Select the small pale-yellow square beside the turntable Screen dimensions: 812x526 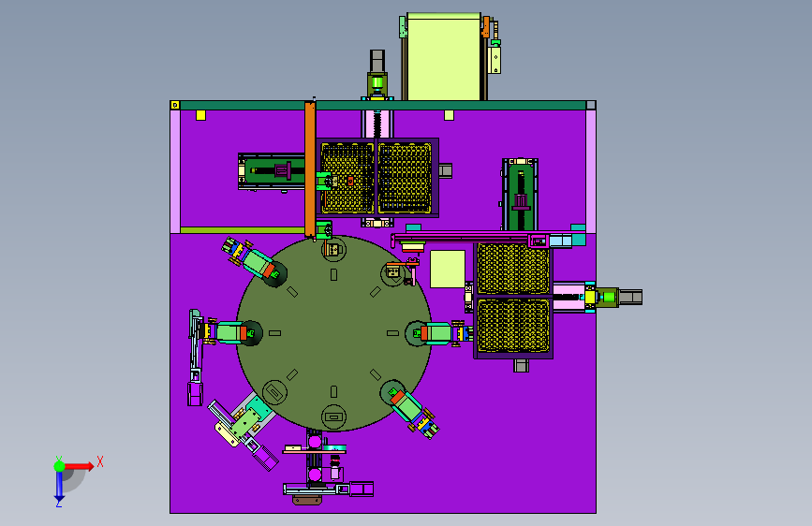[x=448, y=270]
